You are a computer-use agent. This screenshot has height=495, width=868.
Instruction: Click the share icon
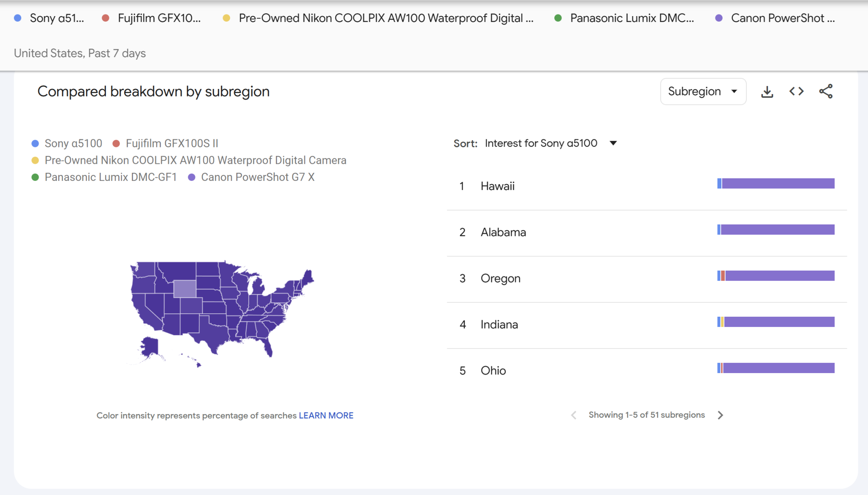coord(826,91)
